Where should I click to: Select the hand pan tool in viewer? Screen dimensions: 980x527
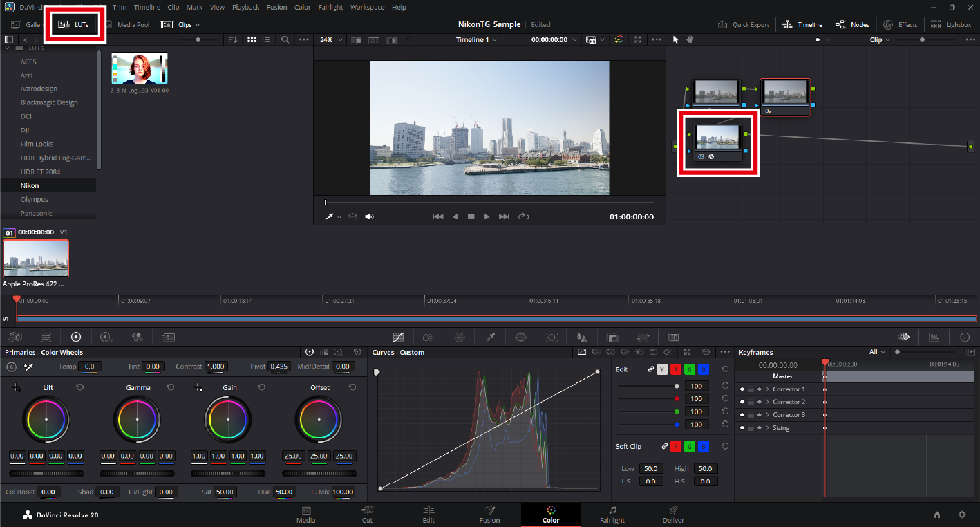coord(690,39)
